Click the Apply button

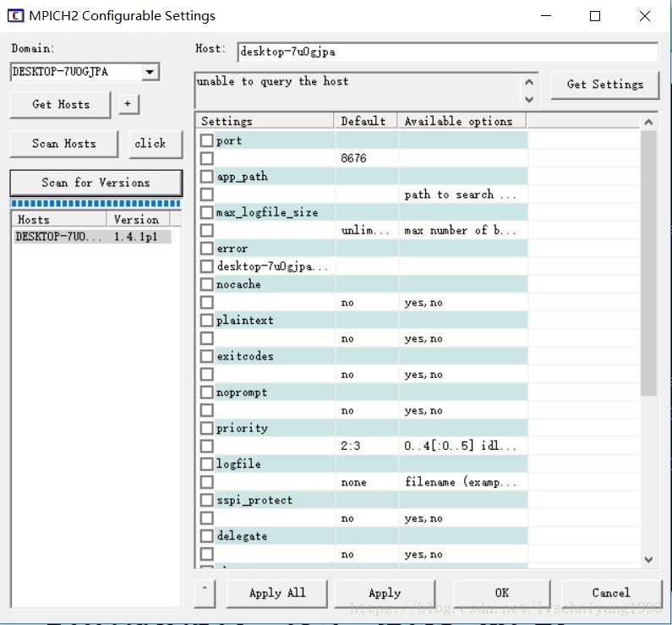click(x=385, y=594)
